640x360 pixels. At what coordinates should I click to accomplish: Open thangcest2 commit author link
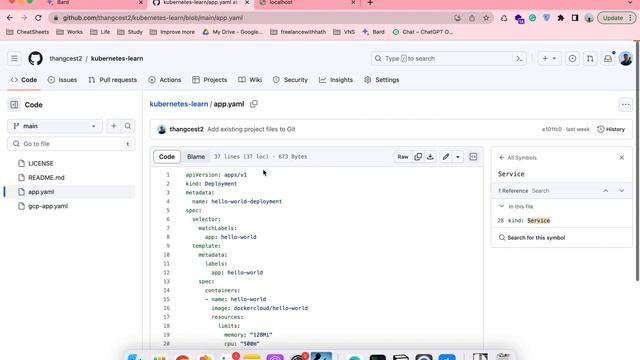click(x=187, y=129)
